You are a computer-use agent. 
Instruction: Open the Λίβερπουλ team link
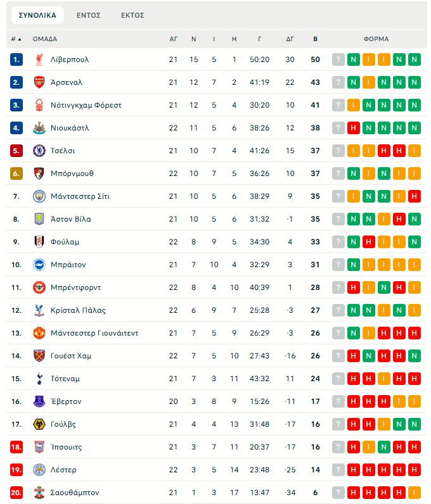coord(70,60)
